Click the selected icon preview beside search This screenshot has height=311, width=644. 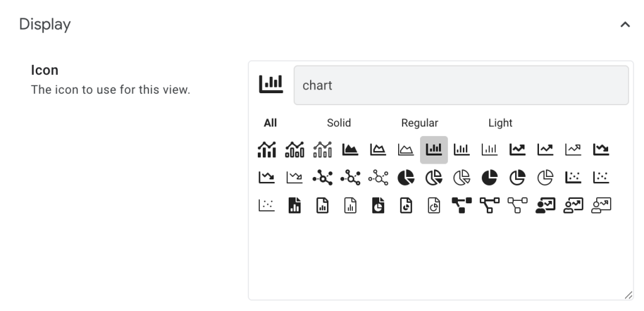(x=271, y=84)
